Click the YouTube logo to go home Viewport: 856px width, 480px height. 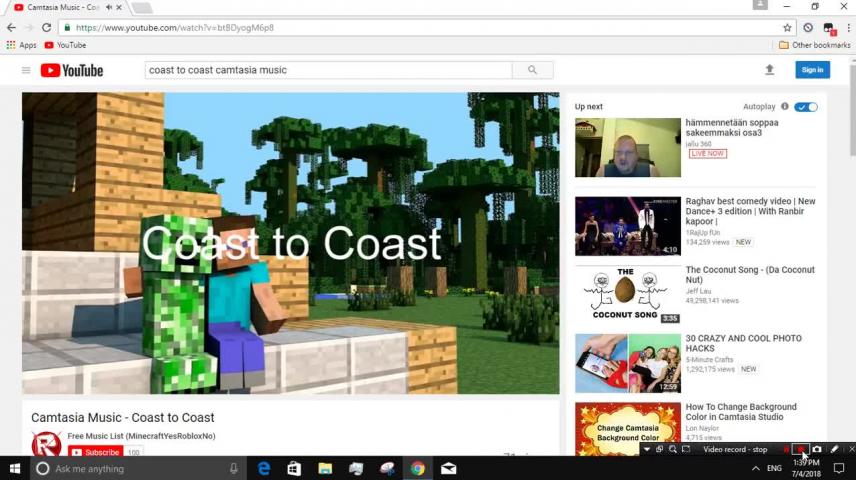click(x=72, y=70)
